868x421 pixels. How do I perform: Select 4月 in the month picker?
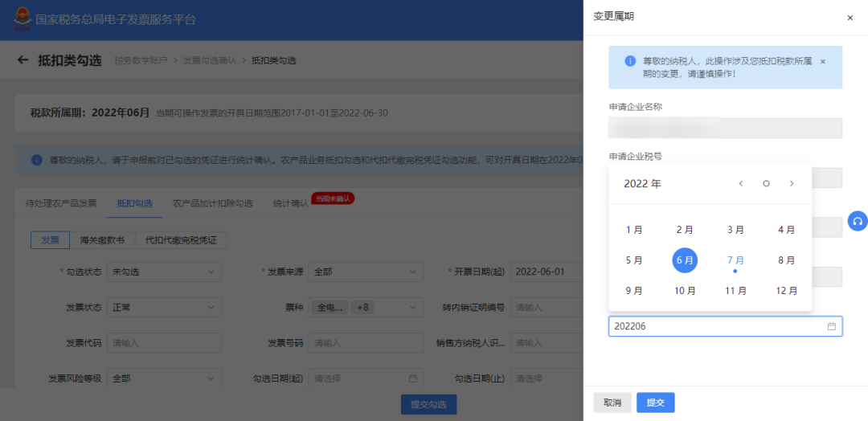coord(786,230)
